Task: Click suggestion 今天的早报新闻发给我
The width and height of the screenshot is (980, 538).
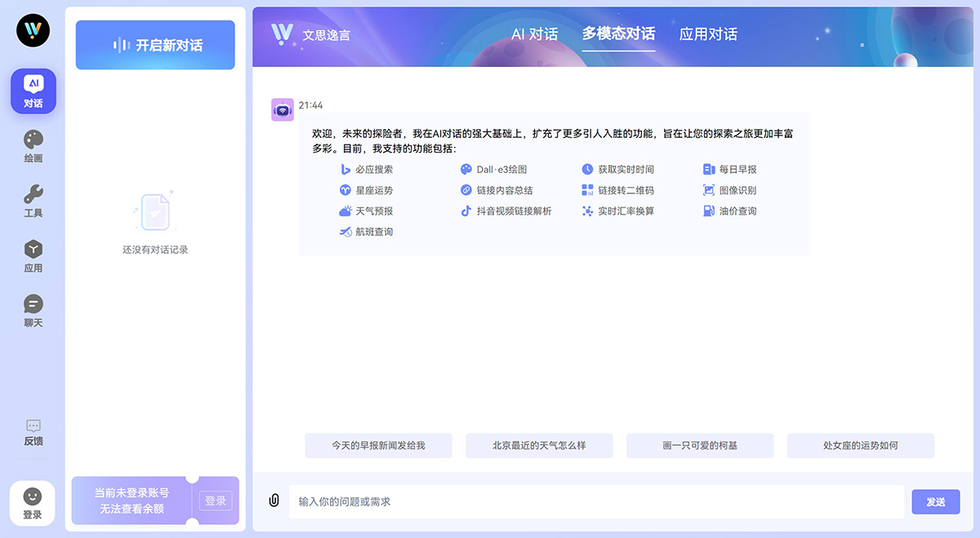Action: pos(378,445)
